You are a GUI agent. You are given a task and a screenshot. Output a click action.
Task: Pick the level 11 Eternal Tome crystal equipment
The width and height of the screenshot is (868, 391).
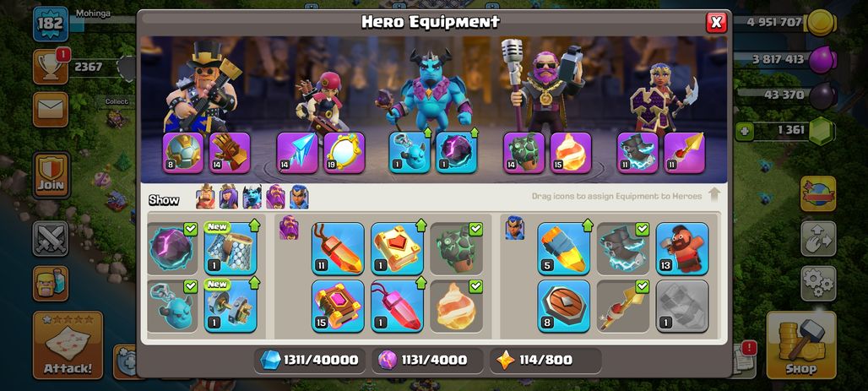(338, 248)
